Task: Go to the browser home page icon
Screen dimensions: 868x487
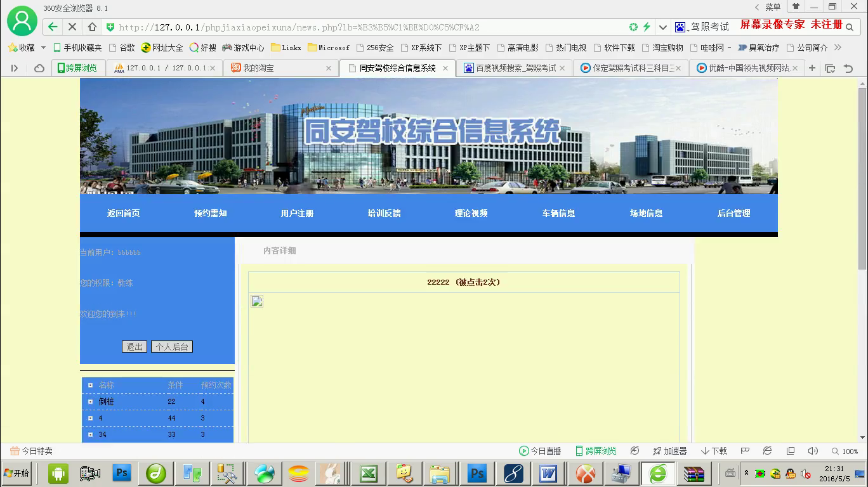Action: (92, 27)
